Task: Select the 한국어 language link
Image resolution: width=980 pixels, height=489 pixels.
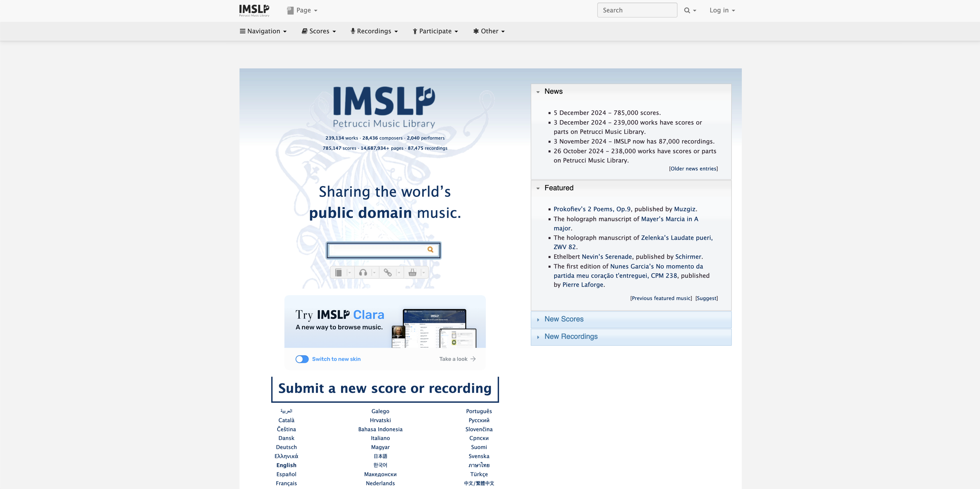Action: pyautogui.click(x=380, y=465)
